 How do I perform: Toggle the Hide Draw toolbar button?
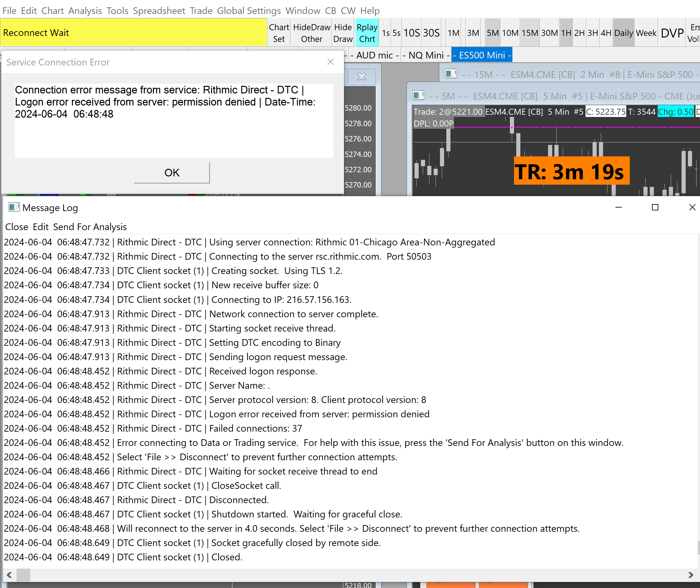point(343,33)
